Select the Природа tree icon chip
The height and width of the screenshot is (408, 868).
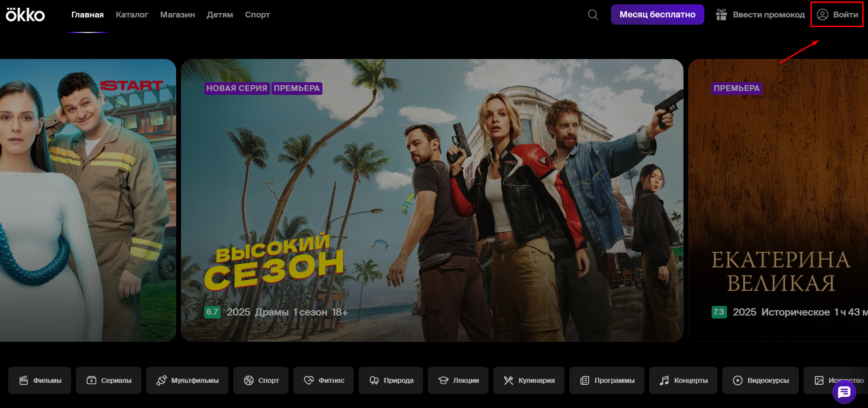click(391, 380)
